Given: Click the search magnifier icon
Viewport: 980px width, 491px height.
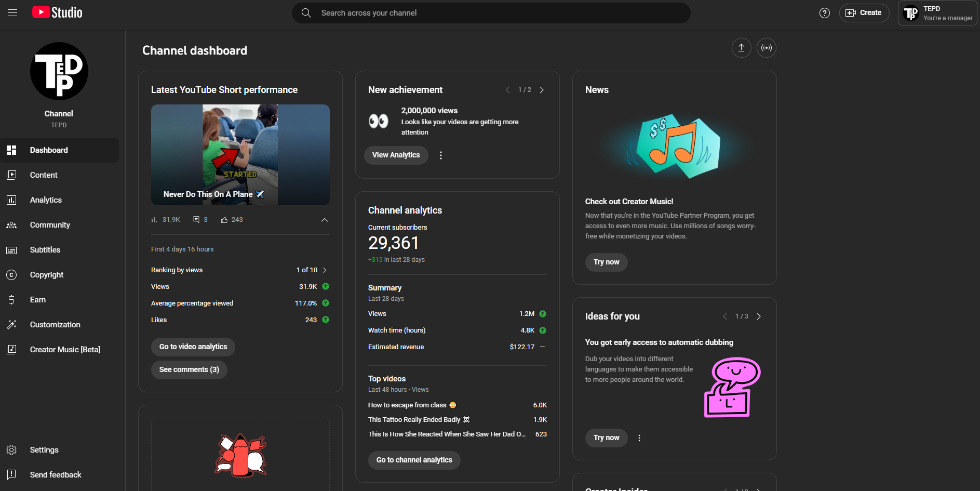Looking at the screenshot, I should coord(306,13).
